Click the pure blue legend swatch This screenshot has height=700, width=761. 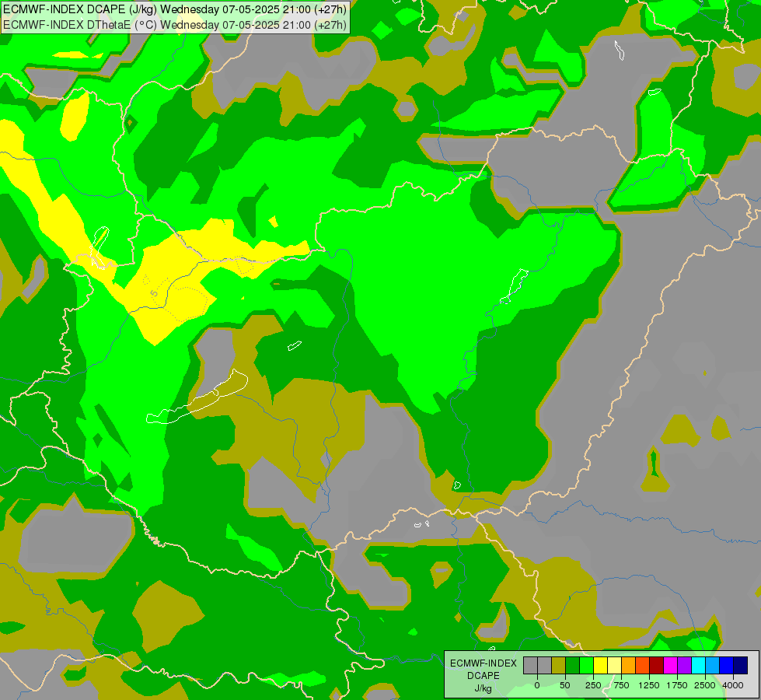(x=727, y=666)
